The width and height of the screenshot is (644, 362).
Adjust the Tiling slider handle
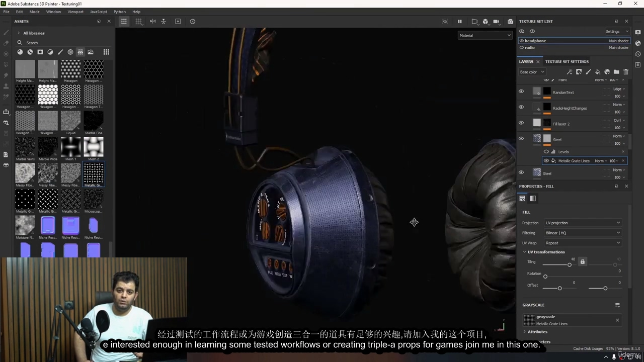tap(570, 264)
